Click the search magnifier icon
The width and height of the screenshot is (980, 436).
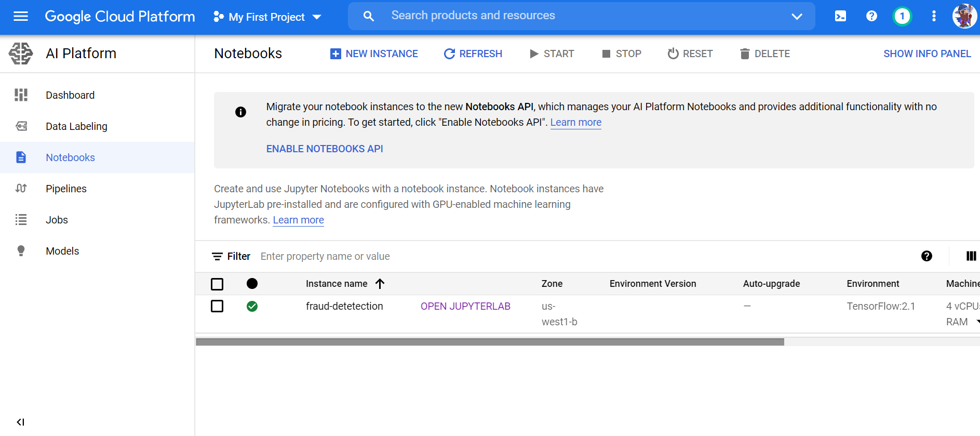(368, 16)
